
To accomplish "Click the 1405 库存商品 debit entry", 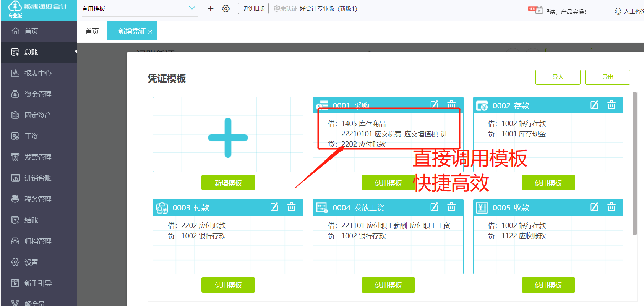I will [x=363, y=123].
